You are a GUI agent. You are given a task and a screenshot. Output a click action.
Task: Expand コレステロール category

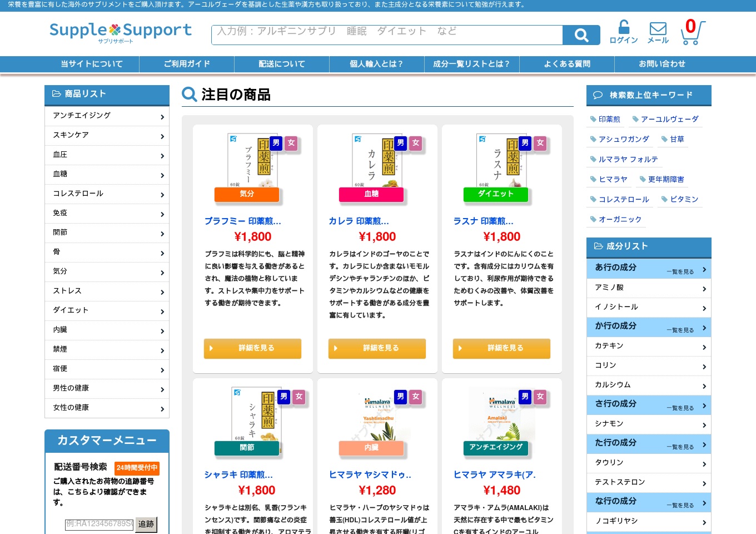pyautogui.click(x=107, y=194)
